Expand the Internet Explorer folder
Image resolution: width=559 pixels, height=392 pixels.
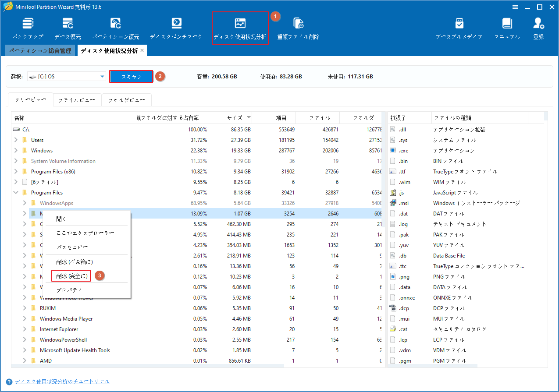pyautogui.click(x=25, y=329)
